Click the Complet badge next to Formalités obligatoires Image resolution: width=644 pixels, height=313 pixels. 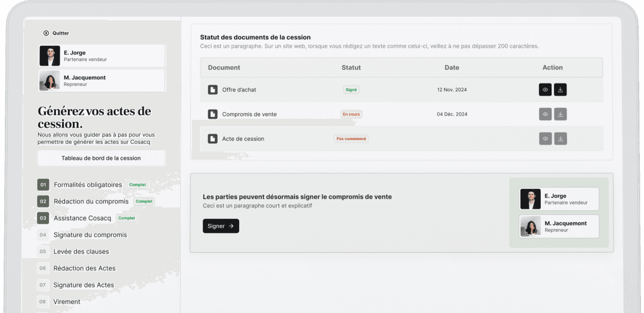138,185
